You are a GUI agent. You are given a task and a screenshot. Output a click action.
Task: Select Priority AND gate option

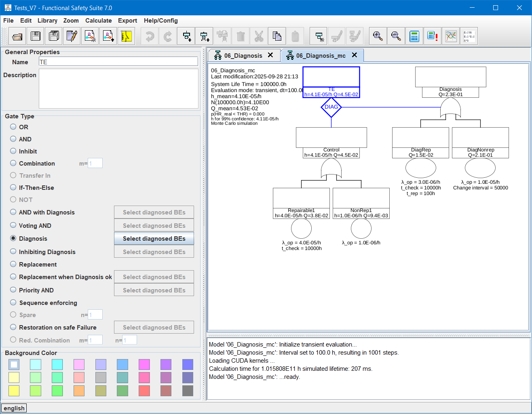pos(13,290)
